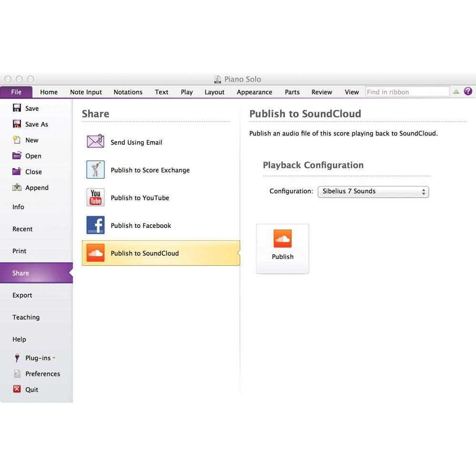Screen dimensions: 476x476
Task: Open the Append score icon
Action: [17, 188]
